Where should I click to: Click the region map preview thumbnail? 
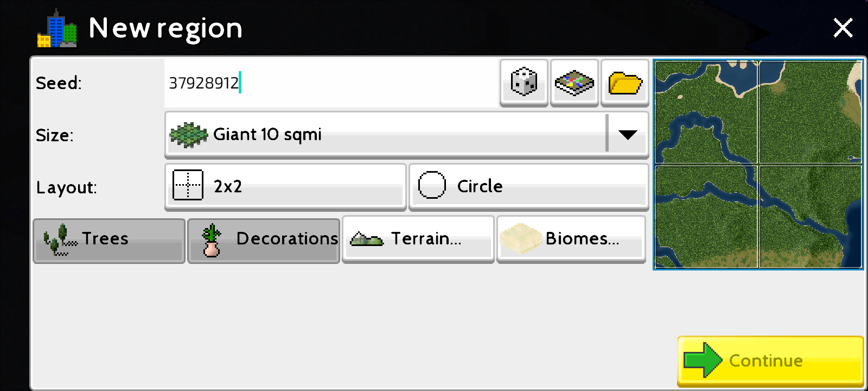coord(758,164)
